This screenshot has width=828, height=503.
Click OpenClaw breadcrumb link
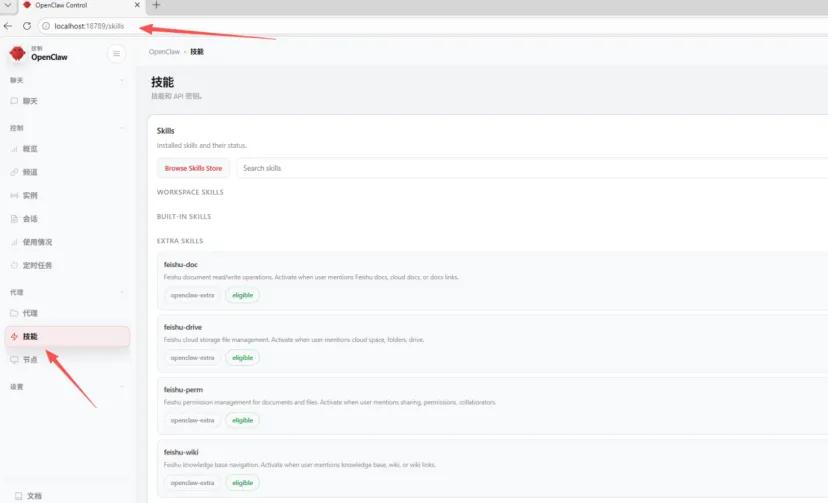click(164, 52)
